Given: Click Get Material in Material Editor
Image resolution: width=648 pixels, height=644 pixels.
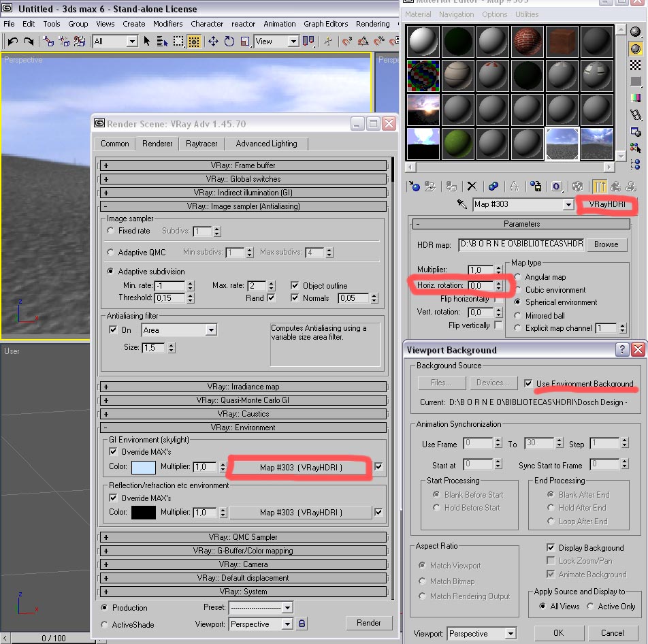Looking at the screenshot, I should pos(415,187).
